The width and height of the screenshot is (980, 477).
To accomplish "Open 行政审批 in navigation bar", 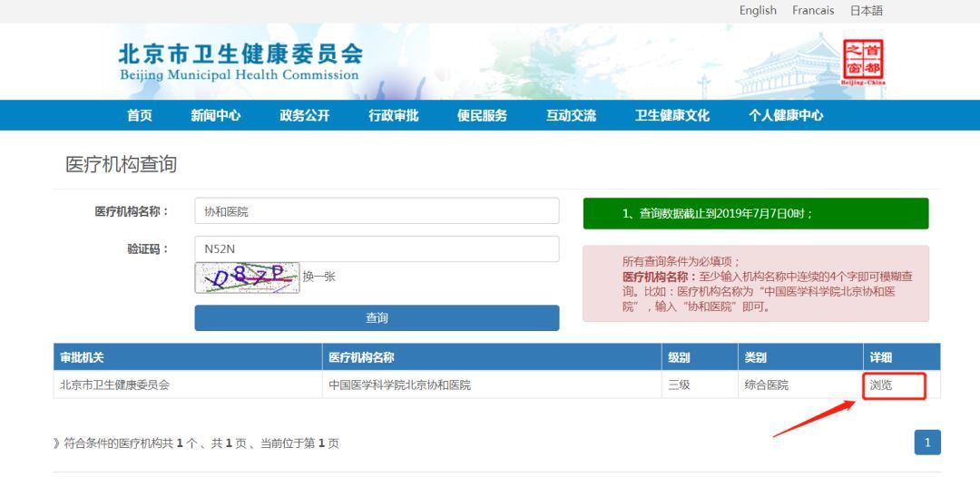I will coord(394,115).
